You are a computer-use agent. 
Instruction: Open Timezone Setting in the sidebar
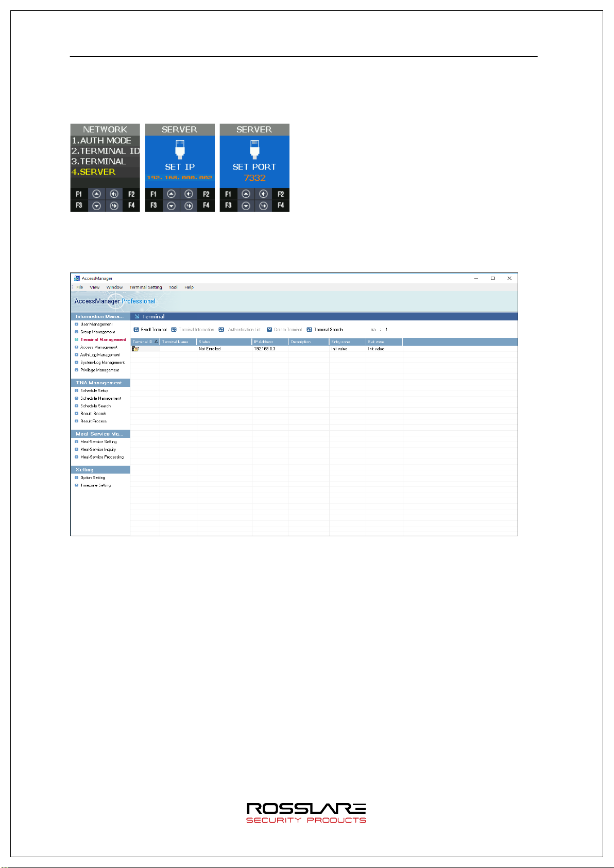click(95, 486)
